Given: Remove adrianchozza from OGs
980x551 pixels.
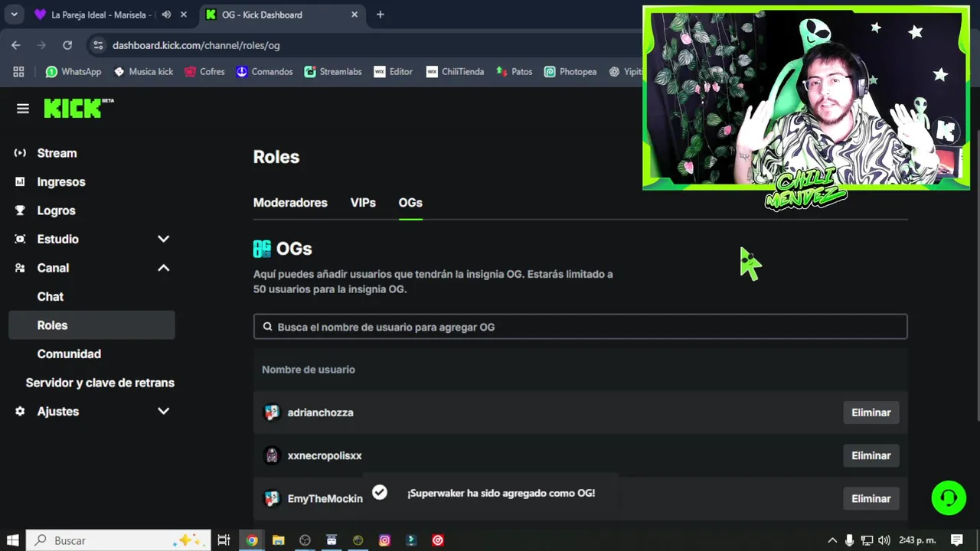Looking at the screenshot, I should 871,412.
